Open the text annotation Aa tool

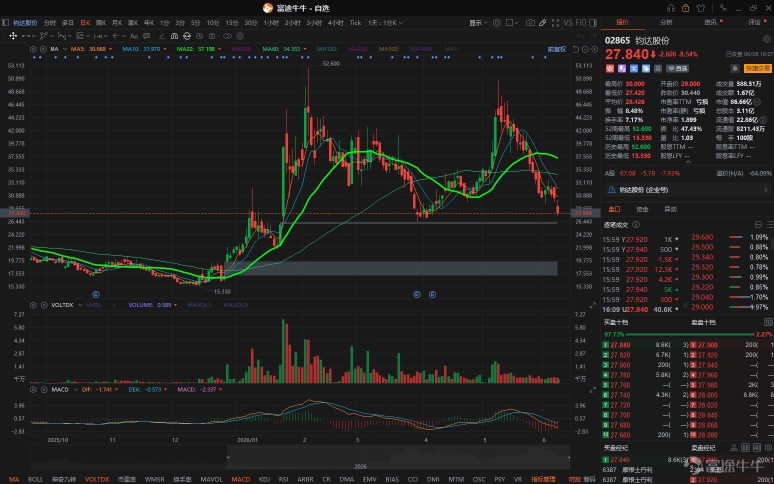tap(134, 36)
